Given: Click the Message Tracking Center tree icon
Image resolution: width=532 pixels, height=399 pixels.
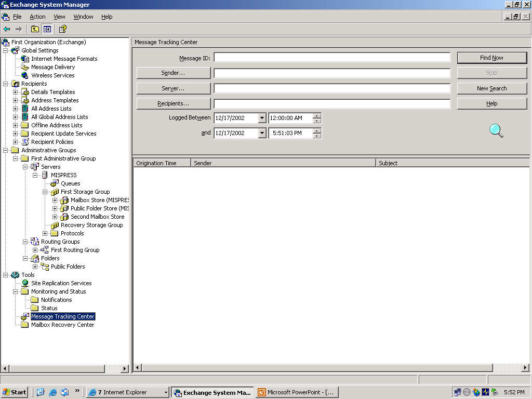Looking at the screenshot, I should (25, 316).
